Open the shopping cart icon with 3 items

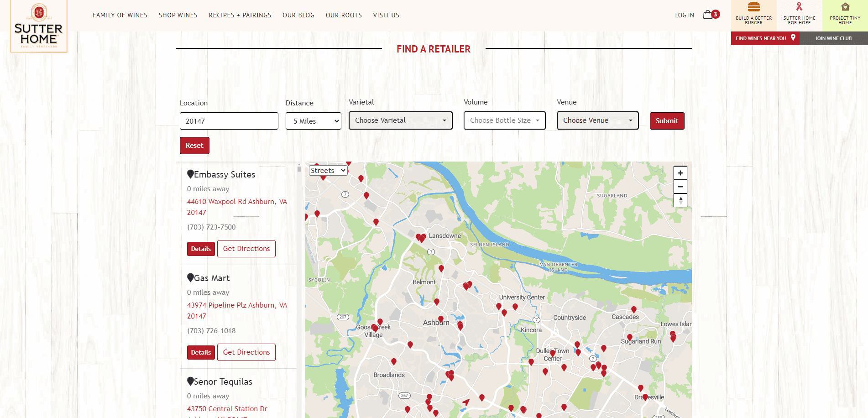(711, 15)
